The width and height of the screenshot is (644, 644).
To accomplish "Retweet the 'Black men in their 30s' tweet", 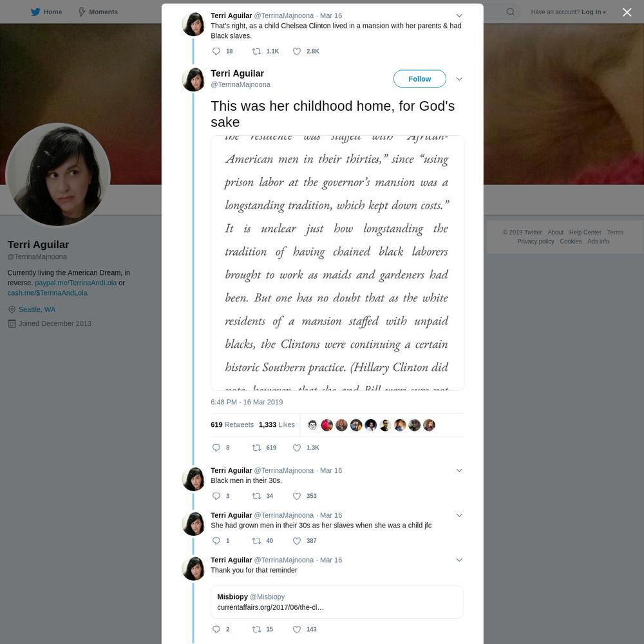I will point(256,496).
